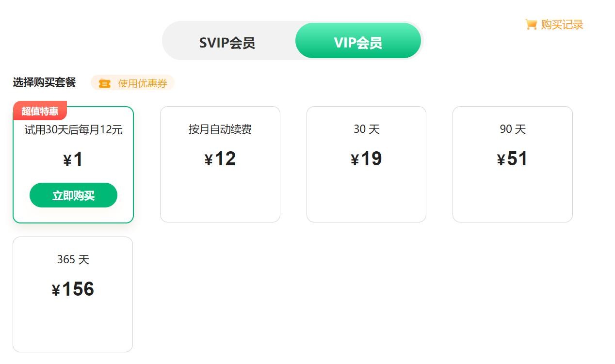The image size is (615, 364).
Task: Pick the 30 天 plan label
Action: pos(366,129)
